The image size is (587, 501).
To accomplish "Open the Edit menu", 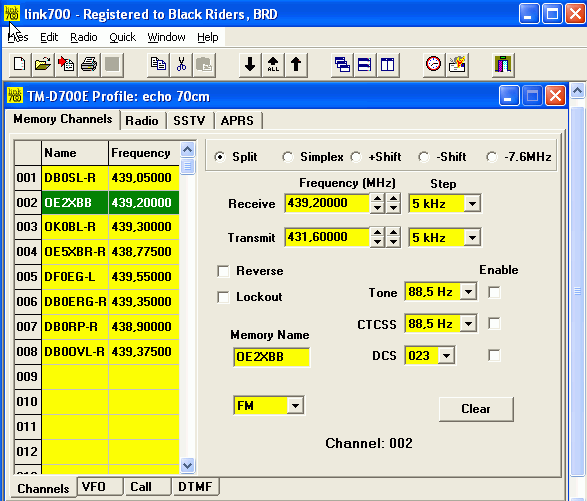I will click(x=49, y=37).
